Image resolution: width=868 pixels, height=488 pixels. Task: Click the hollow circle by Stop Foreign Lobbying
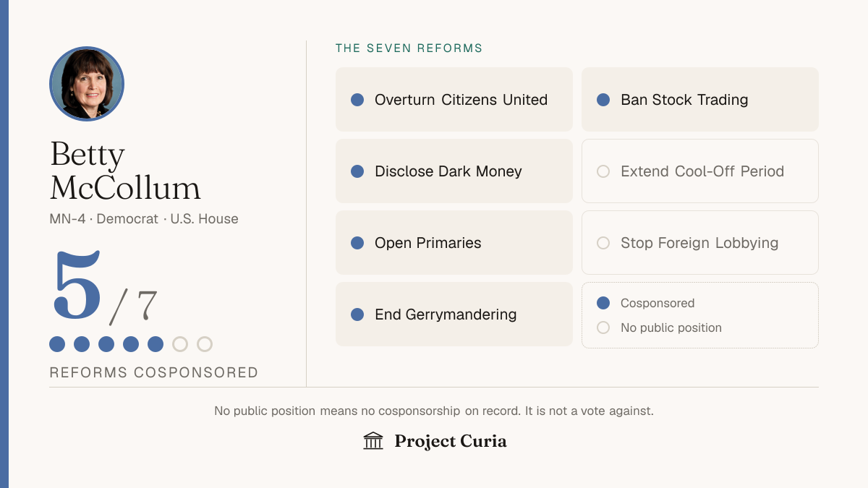(603, 243)
